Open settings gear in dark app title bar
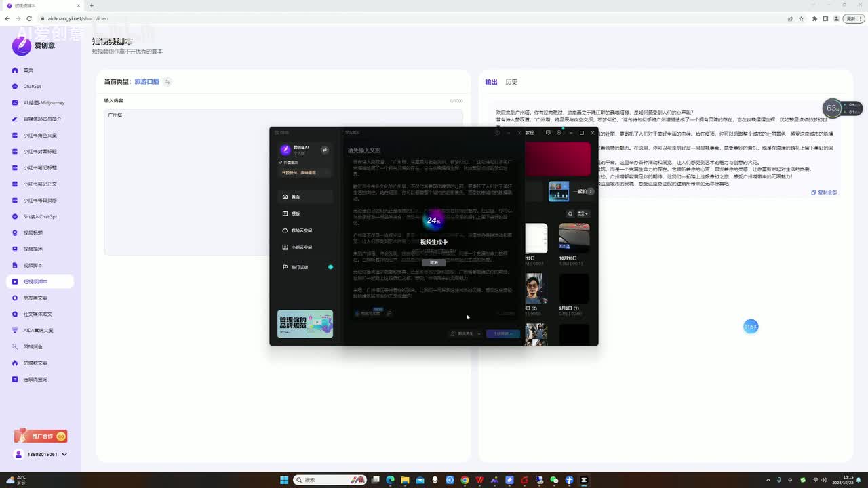868x488 pixels. [559, 133]
